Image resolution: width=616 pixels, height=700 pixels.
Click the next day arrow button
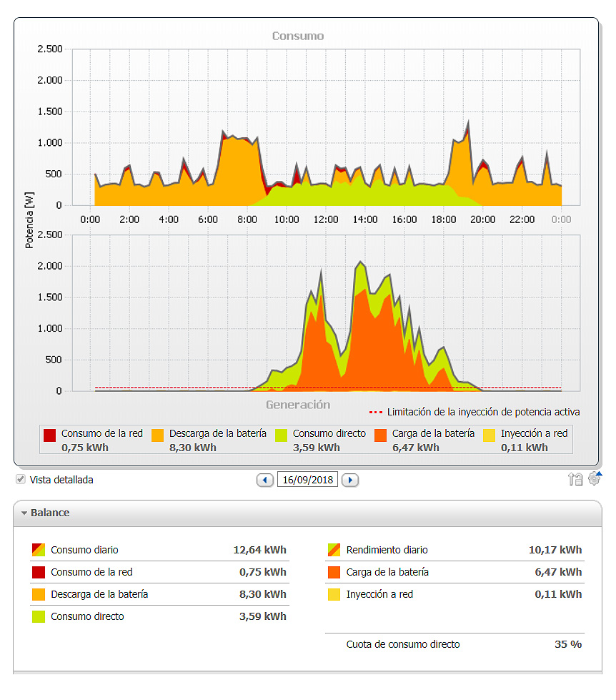pyautogui.click(x=349, y=479)
